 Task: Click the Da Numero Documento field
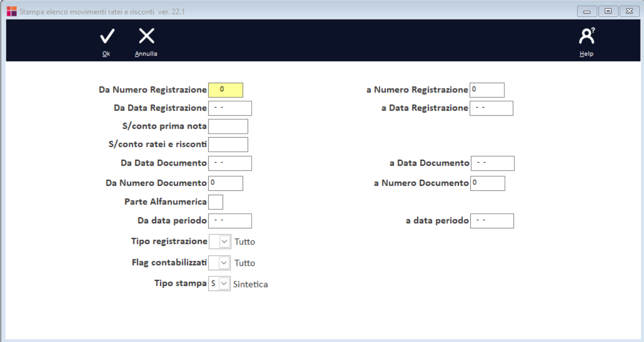(226, 183)
